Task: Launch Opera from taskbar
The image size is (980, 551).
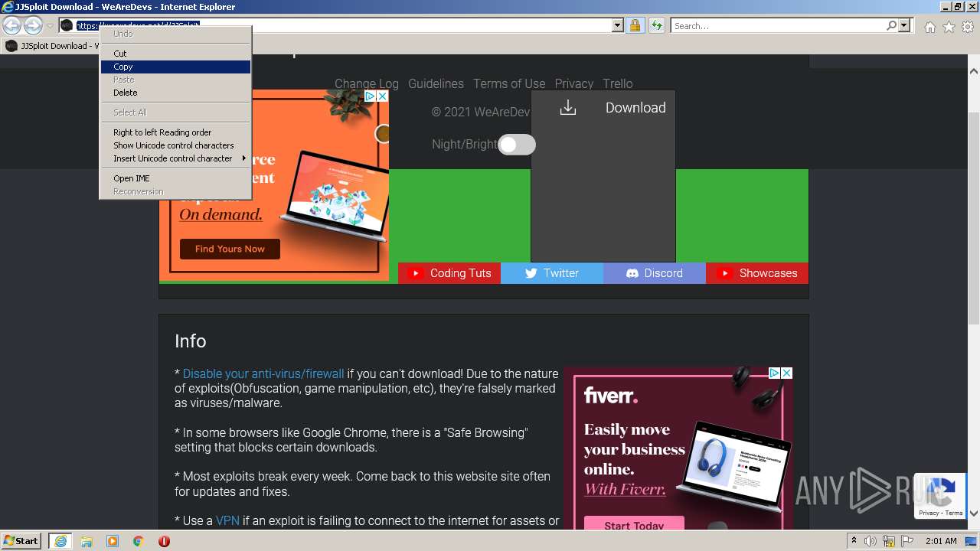Action: coord(164,541)
